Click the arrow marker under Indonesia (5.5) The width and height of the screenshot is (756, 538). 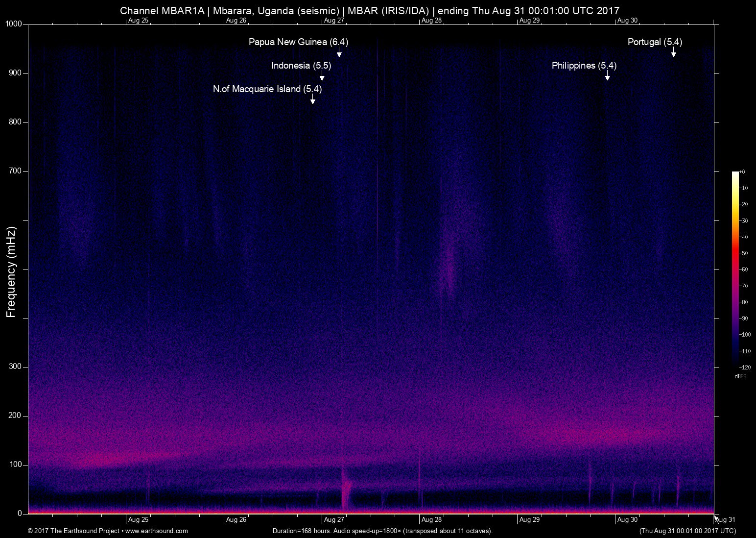tap(322, 76)
